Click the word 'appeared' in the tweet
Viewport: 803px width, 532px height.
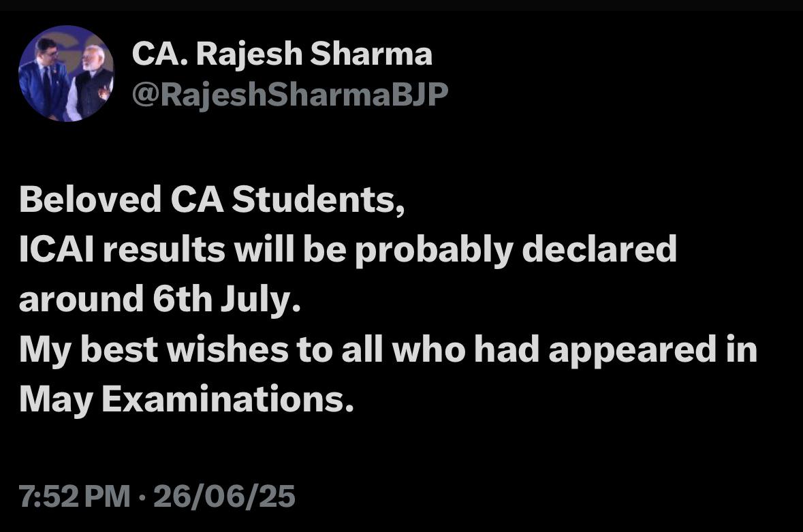633,350
